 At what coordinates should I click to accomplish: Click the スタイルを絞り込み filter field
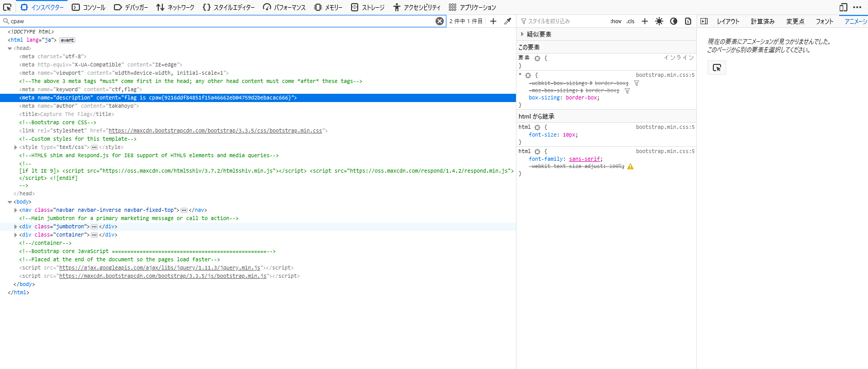562,21
